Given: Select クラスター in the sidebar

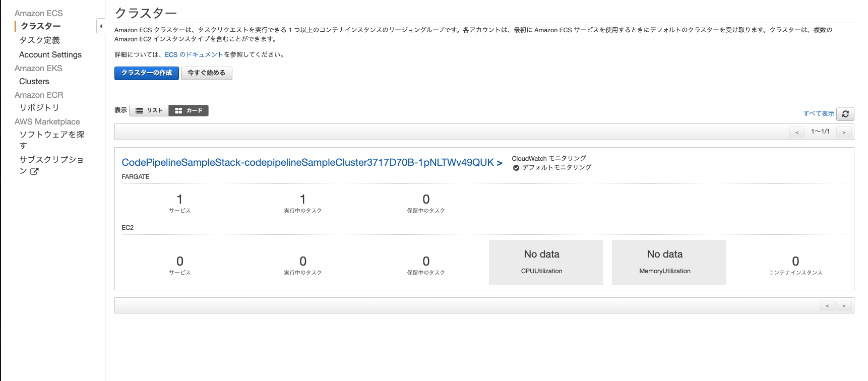Looking at the screenshot, I should [x=40, y=26].
